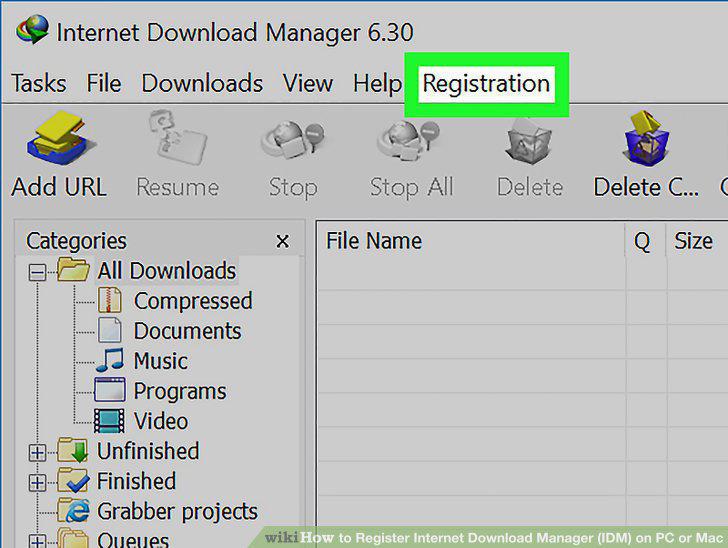The image size is (728, 548).
Task: Click the Unfinished folder icon
Action: point(73,450)
